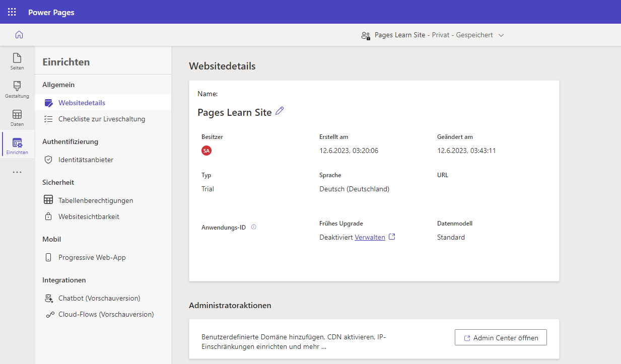Select the Einrichten workspace
Viewport: 621px width, 364px height.
pyautogui.click(x=17, y=146)
